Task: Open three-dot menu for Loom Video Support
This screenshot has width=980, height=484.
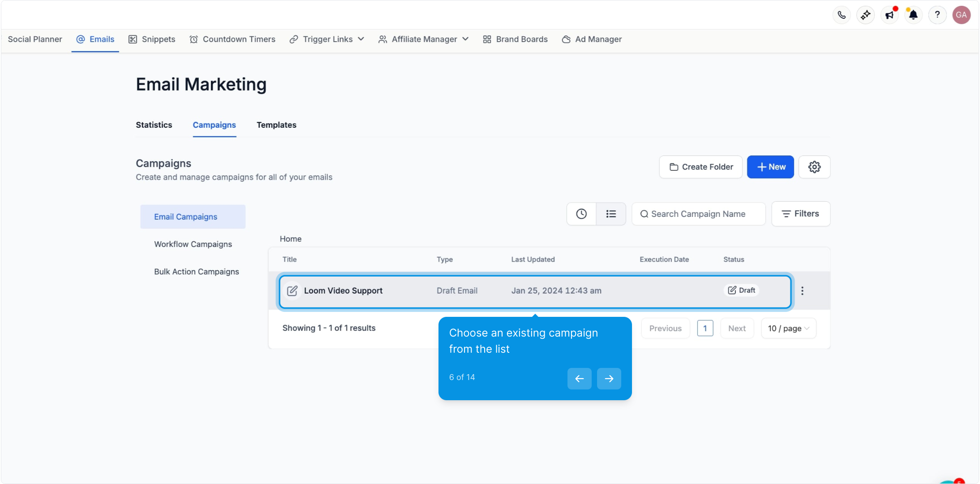Action: [802, 291]
